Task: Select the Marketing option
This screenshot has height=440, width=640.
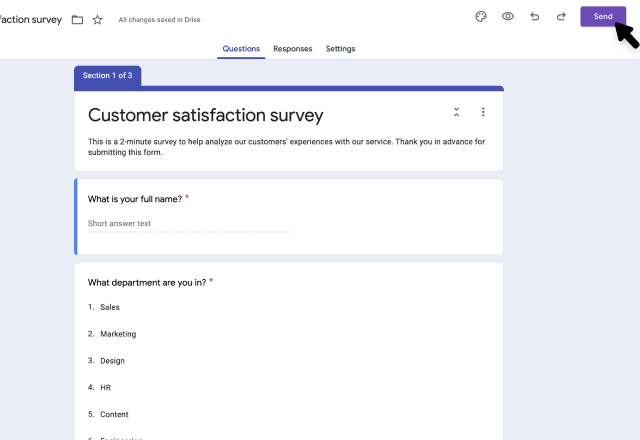Action: pyautogui.click(x=118, y=334)
